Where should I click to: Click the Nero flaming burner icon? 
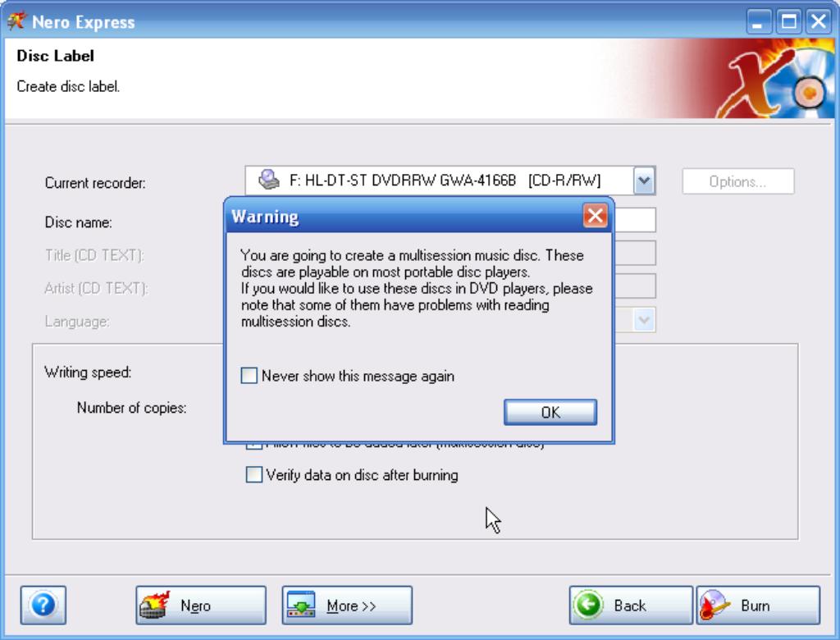[155, 606]
